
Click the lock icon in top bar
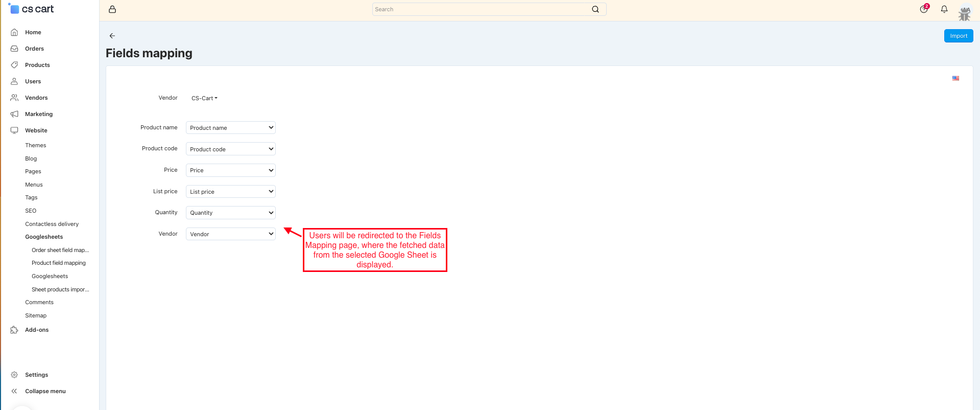coord(112,9)
